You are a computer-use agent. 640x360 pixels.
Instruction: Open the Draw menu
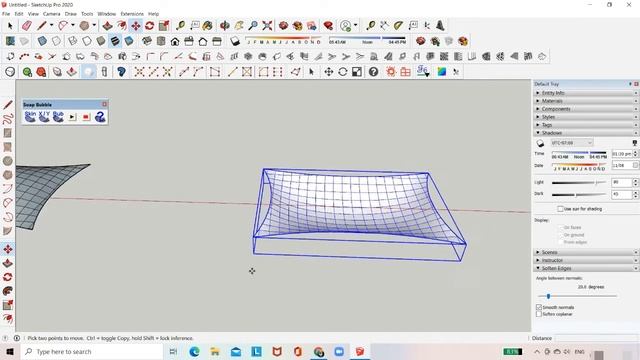click(x=71, y=14)
